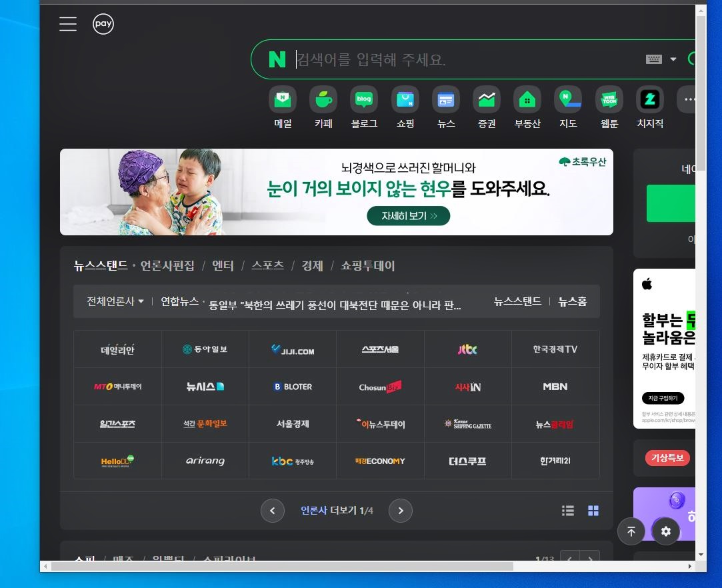Open the 머니투데이 press logo
Screen dimensions: 722x588
117,387
